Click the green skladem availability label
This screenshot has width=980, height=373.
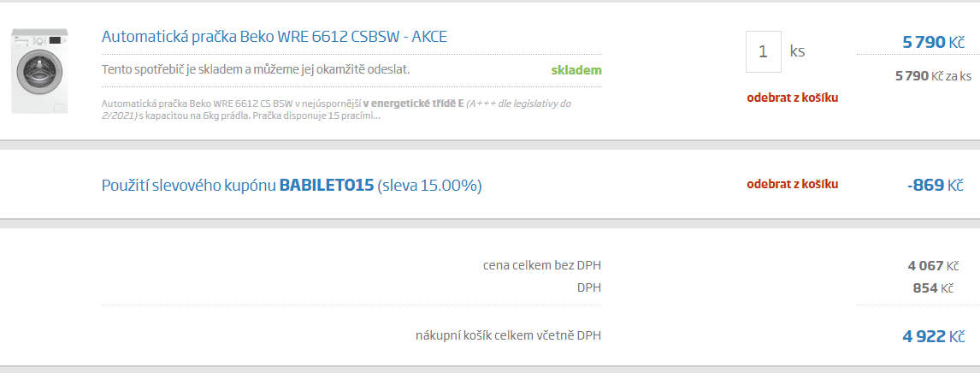click(576, 70)
